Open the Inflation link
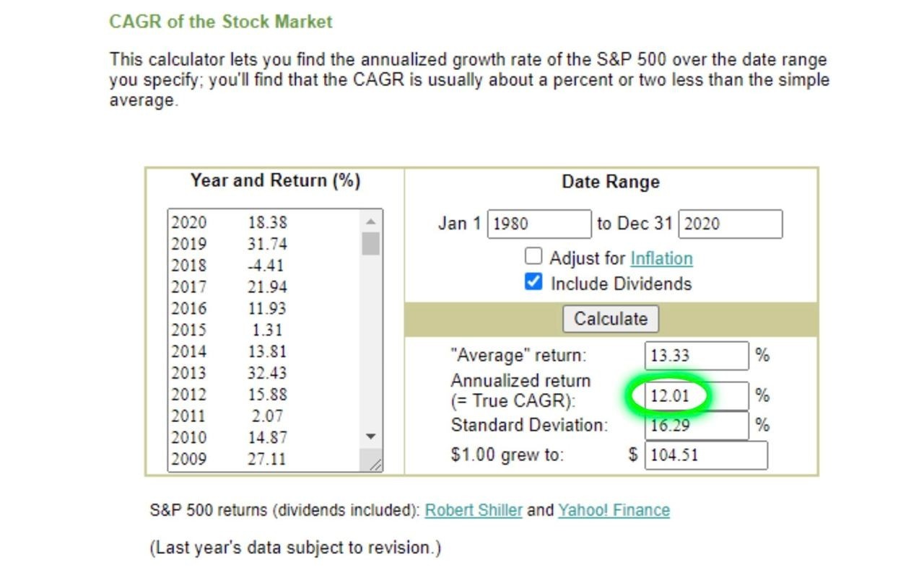This screenshot has width=924, height=575. (661, 258)
